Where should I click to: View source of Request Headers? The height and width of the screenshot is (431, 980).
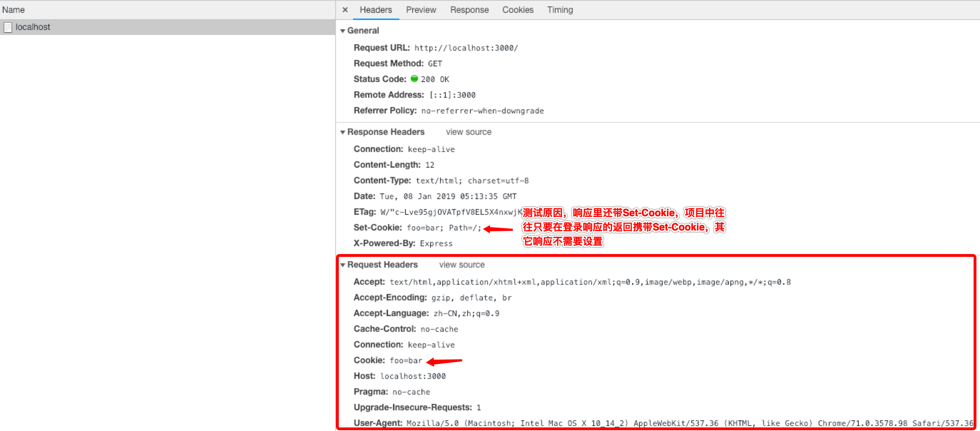[x=461, y=265]
